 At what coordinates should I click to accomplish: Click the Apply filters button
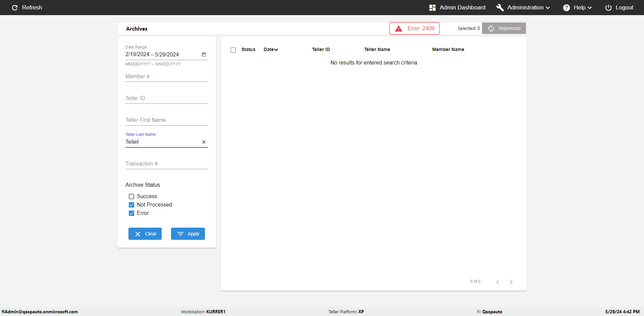tap(188, 234)
